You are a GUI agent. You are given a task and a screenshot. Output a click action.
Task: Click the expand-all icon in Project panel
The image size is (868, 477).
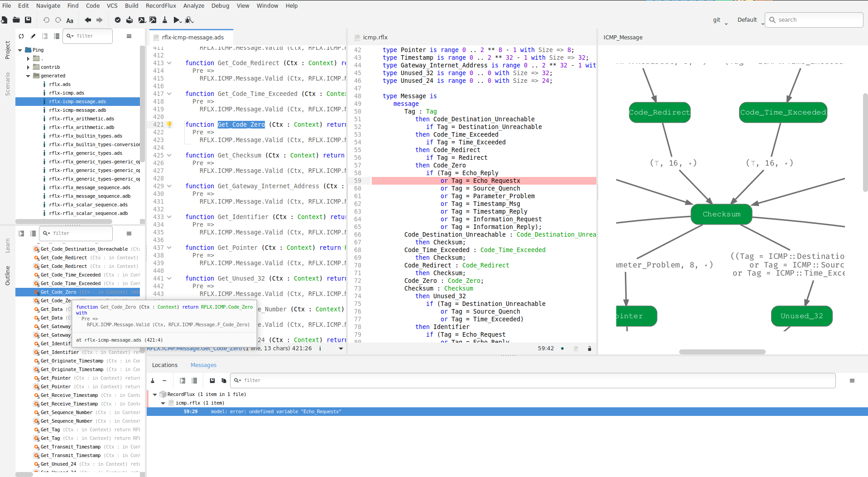[45, 36]
